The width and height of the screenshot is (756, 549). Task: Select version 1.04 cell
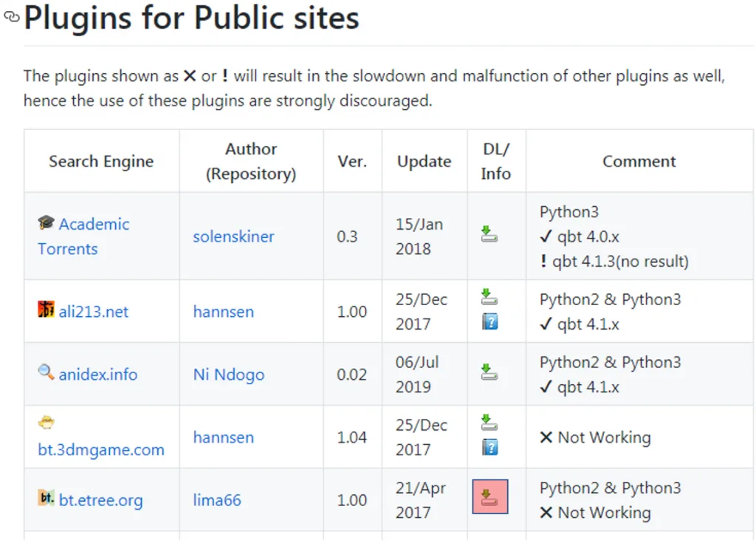tap(351, 437)
